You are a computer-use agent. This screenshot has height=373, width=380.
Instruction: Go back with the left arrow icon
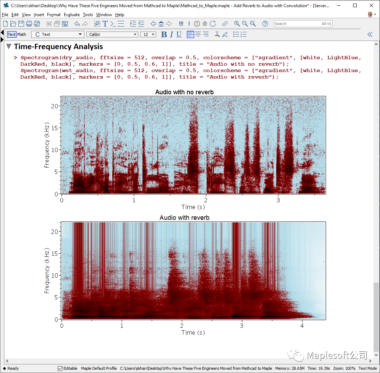click(153, 24)
